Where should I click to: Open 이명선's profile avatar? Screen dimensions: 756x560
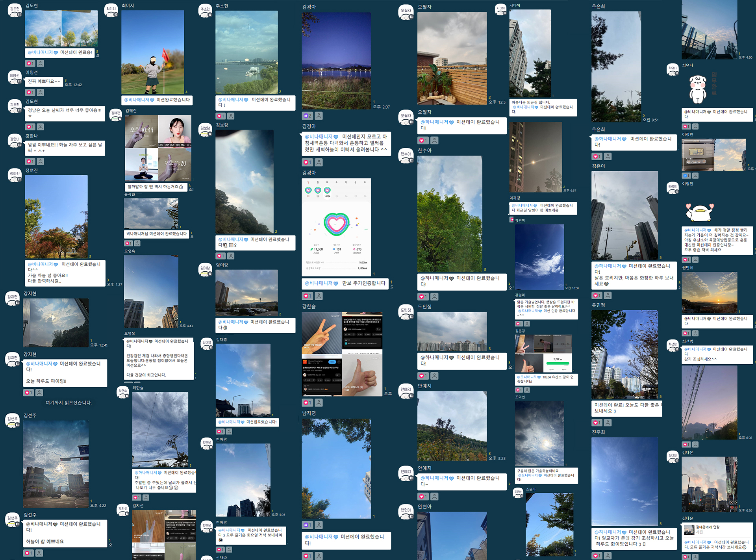point(15,77)
